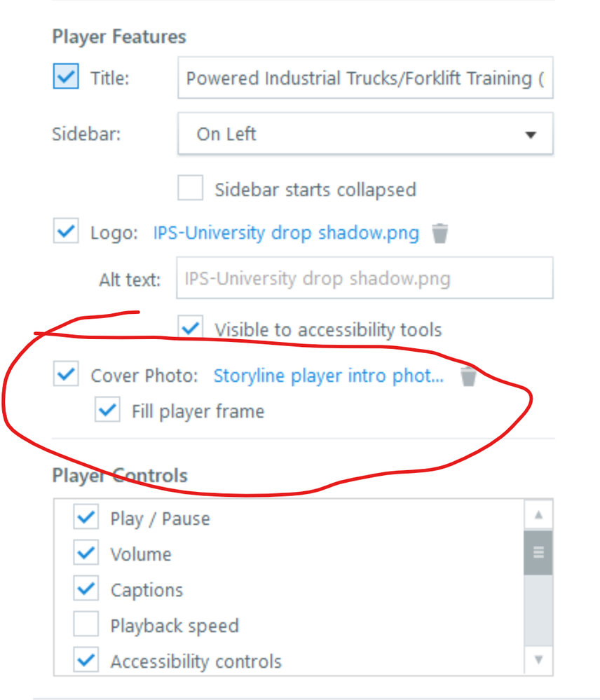Image resolution: width=600 pixels, height=700 pixels.
Task: Delete the logo using trash icon
Action: click(439, 233)
